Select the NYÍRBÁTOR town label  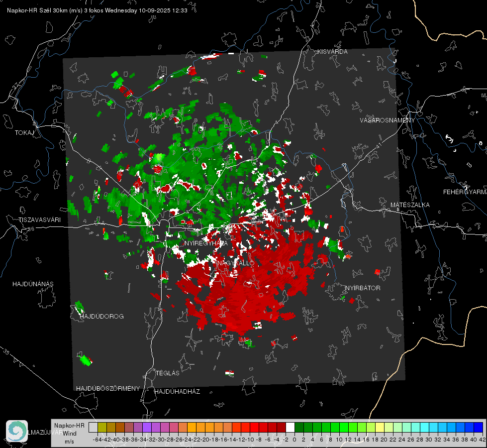[x=363, y=288]
